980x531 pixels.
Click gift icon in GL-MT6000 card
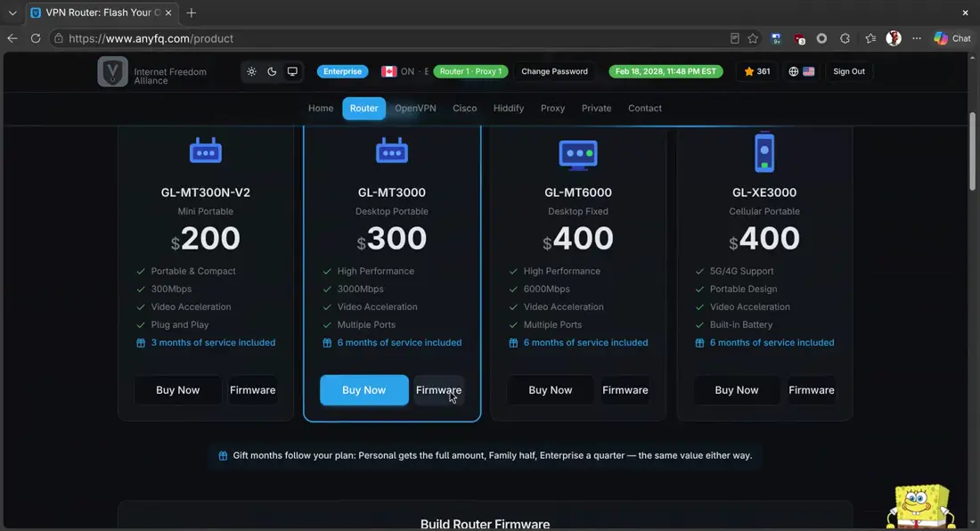point(513,343)
